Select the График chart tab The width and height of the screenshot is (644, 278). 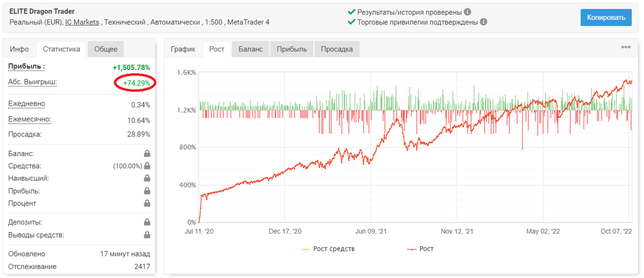183,49
